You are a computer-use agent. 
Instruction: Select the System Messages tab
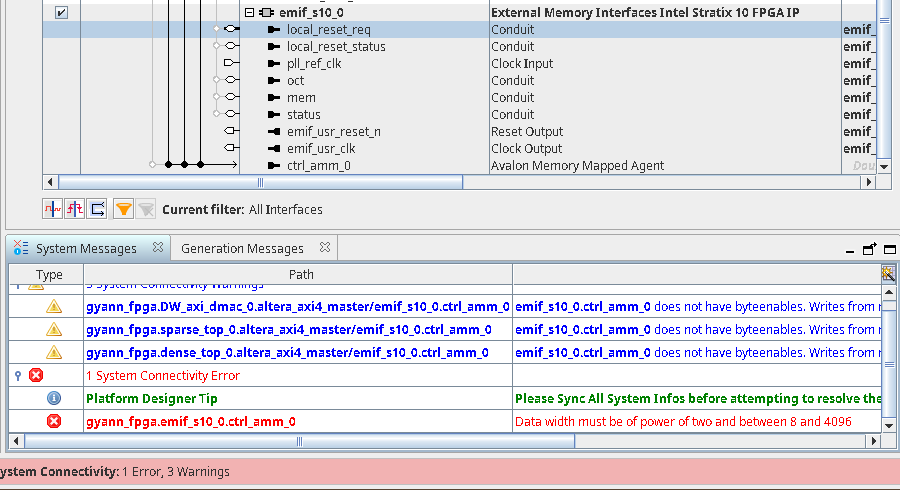click(86, 248)
